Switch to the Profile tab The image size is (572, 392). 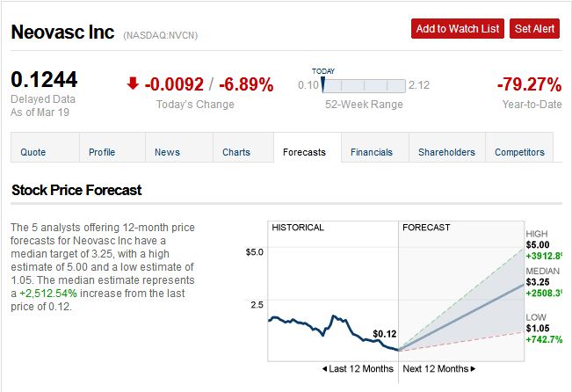tap(102, 152)
